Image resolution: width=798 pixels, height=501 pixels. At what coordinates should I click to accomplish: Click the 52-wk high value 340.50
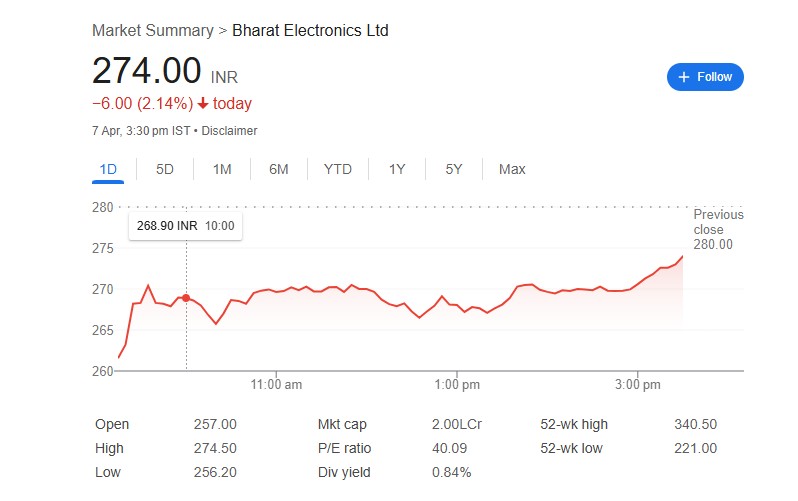[696, 424]
